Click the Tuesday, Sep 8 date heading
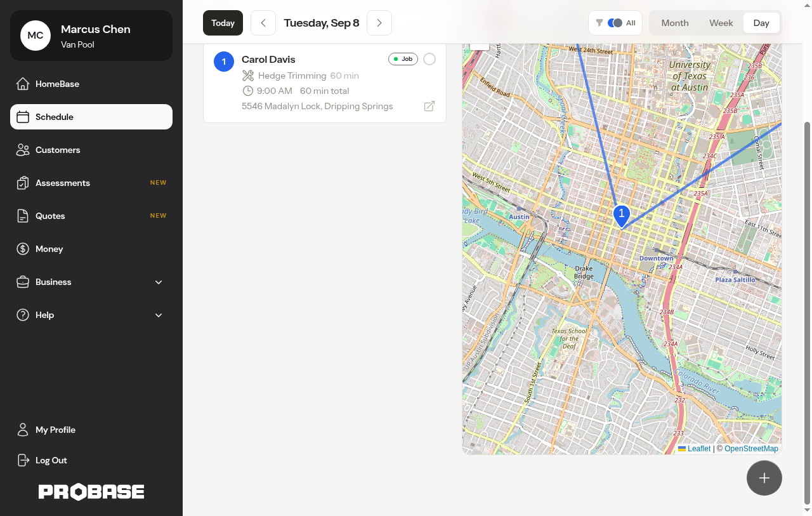 (322, 23)
